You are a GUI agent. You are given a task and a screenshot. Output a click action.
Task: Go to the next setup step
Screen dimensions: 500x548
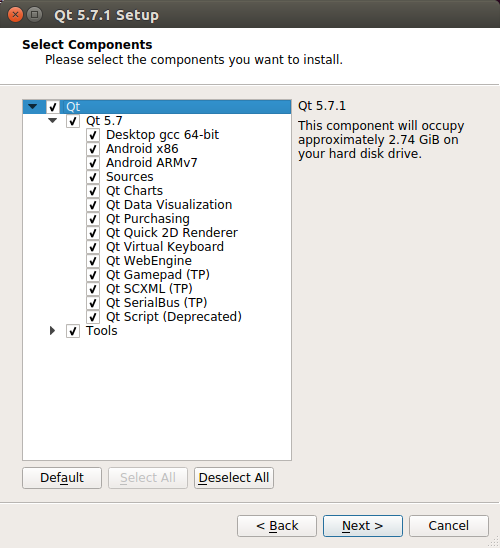click(x=363, y=526)
